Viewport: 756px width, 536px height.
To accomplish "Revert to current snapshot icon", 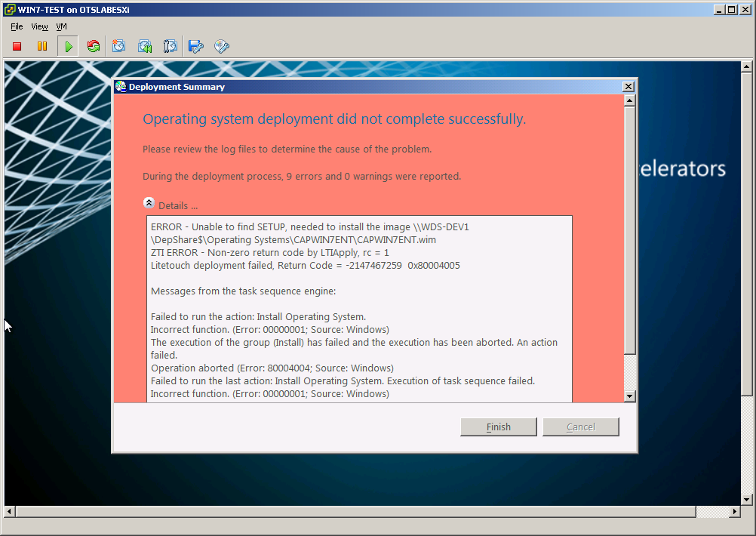I will 145,47.
